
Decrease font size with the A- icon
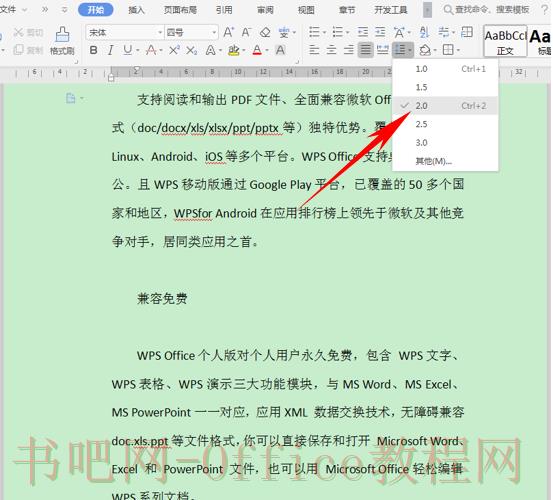pos(246,33)
